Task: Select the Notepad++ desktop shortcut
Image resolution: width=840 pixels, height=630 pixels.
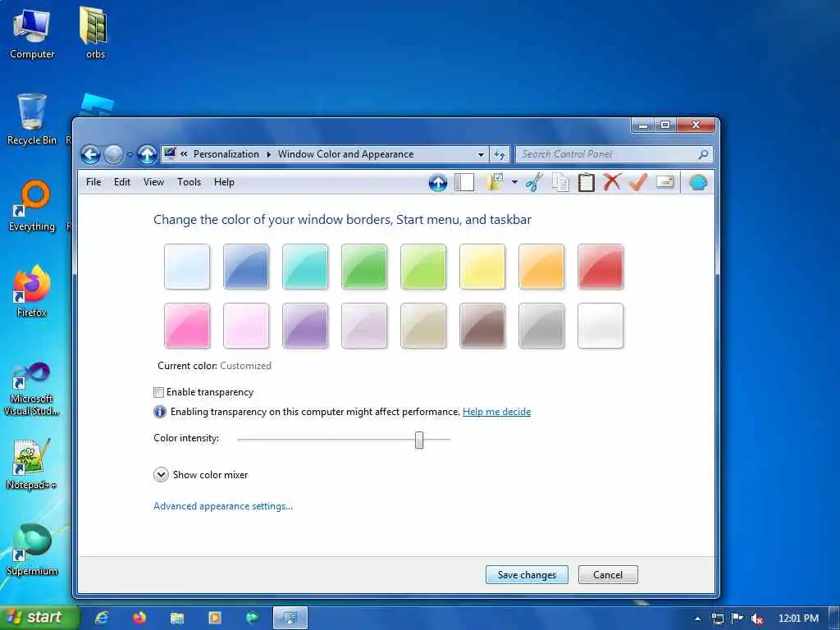Action: pyautogui.click(x=32, y=464)
